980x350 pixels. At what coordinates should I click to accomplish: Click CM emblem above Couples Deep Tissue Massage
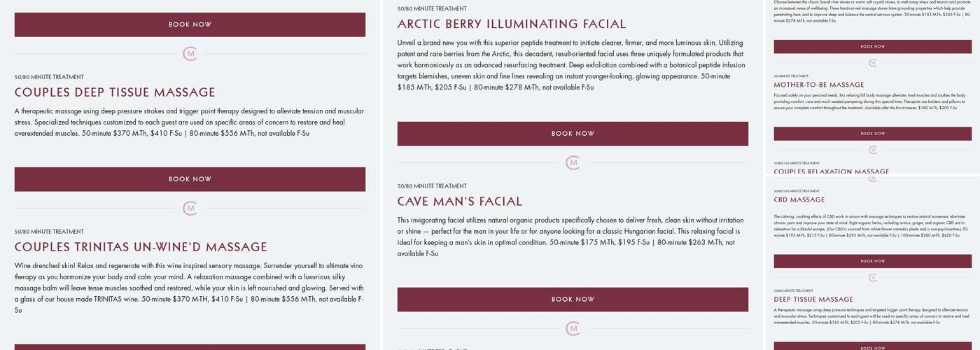coord(190,54)
